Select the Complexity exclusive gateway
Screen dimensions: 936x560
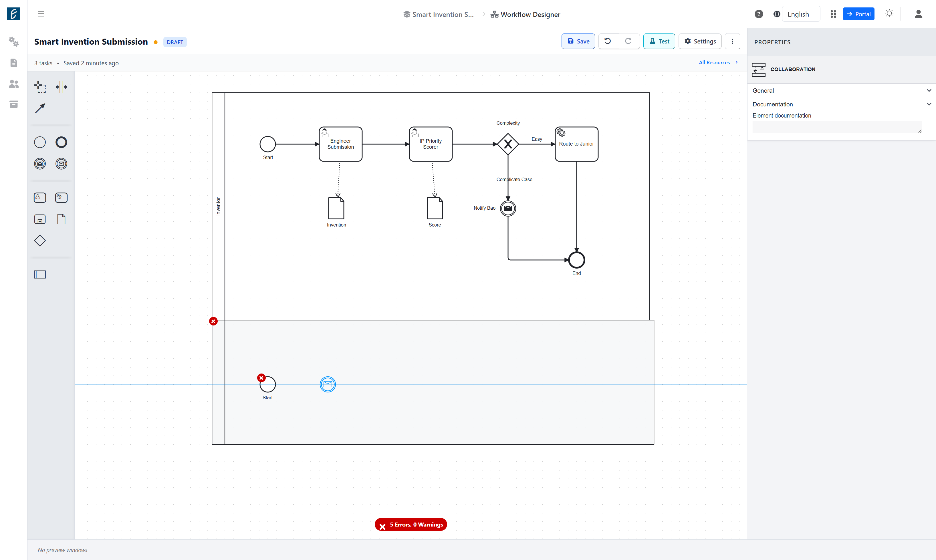[508, 144]
